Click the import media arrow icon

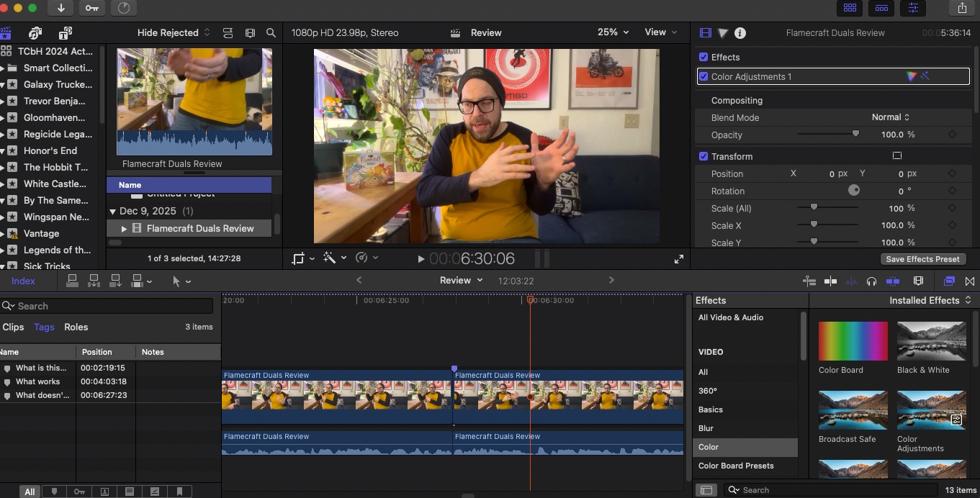(x=60, y=8)
